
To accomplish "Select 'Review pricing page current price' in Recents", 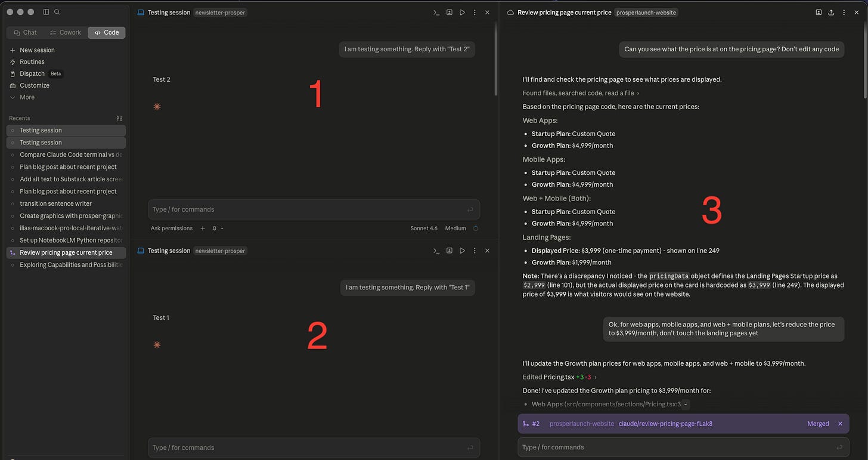I will 66,252.
